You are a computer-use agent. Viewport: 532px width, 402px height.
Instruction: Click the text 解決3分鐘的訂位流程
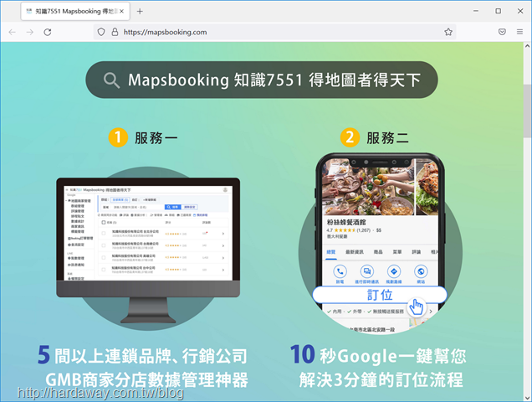[381, 379]
